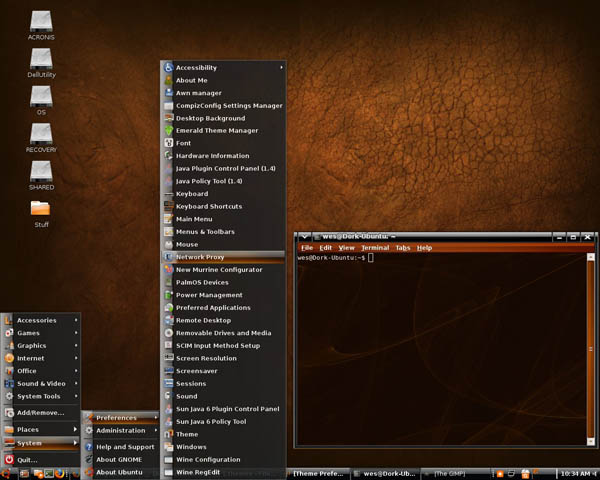The width and height of the screenshot is (600, 480).
Task: Open the Terminal menu in terminal
Action: coord(375,248)
